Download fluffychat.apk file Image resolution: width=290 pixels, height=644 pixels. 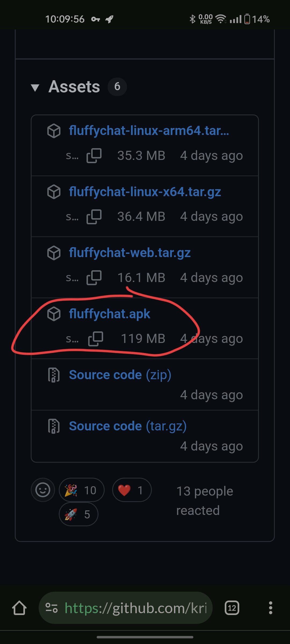tap(109, 314)
